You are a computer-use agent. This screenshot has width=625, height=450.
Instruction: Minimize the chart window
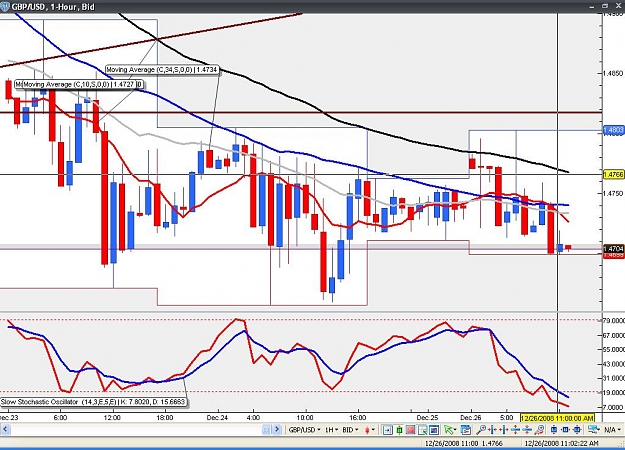pos(594,6)
